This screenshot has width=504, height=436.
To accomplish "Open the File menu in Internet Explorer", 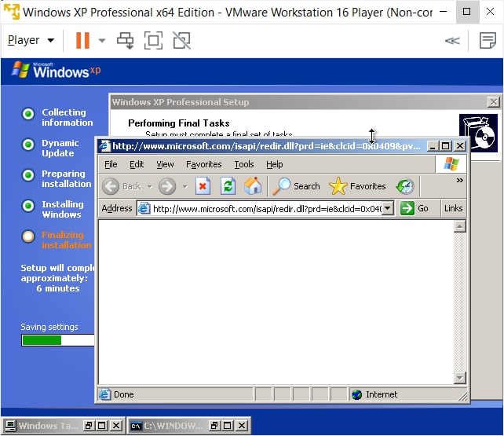I will click(111, 164).
